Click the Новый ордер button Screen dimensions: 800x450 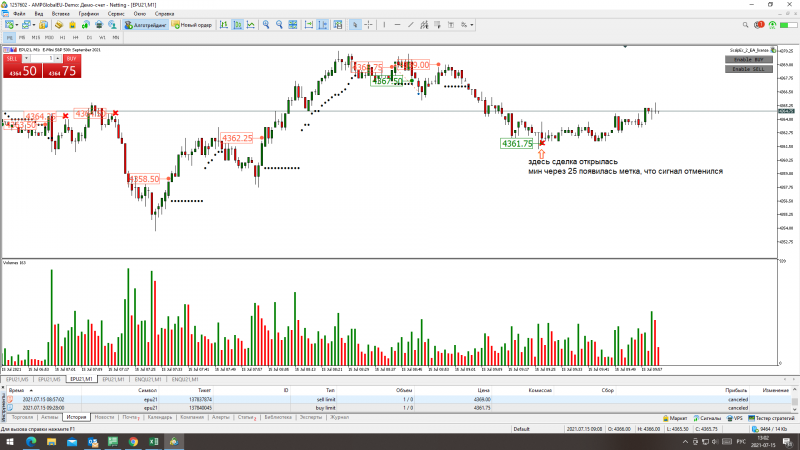tap(192, 24)
